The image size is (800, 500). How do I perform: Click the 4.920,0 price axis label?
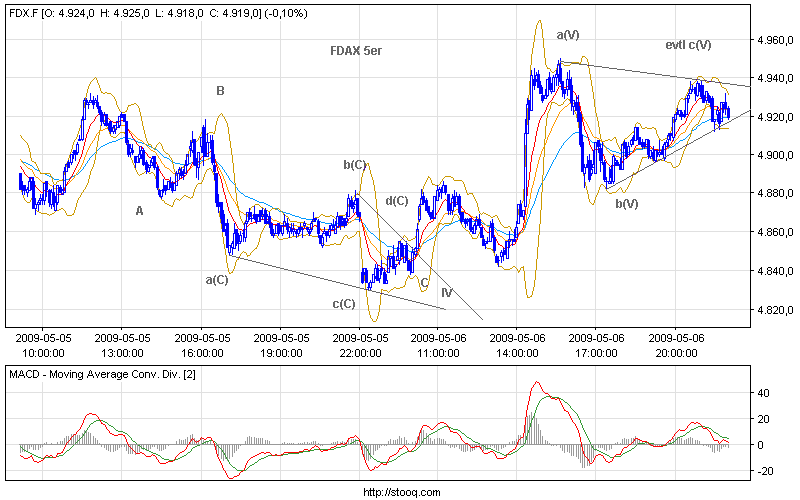(775, 117)
